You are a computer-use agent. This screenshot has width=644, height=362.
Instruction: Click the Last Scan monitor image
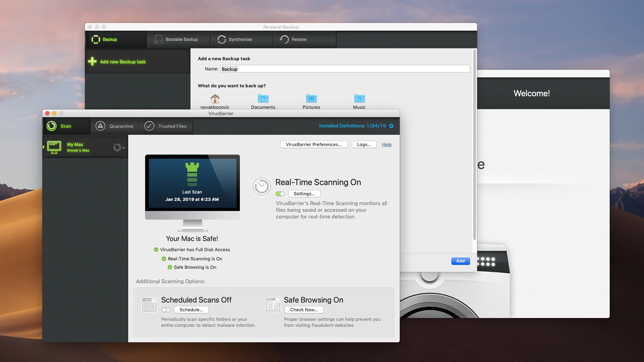[192, 192]
